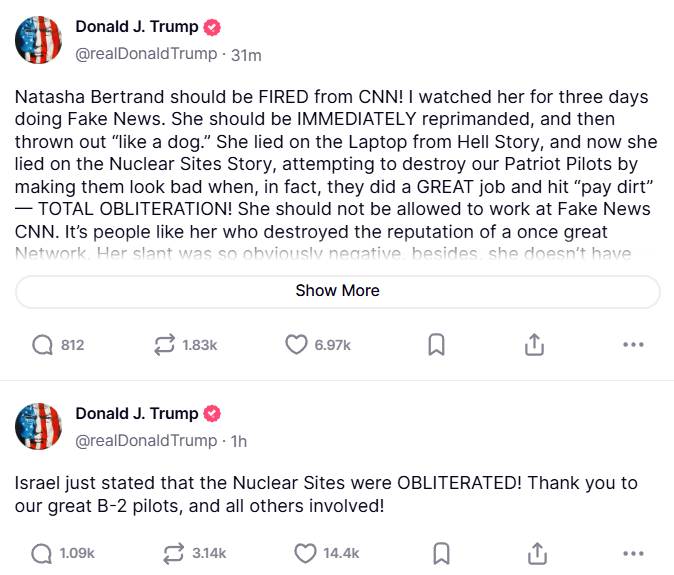
Task: Click the verified badge on first post
Action: (213, 27)
